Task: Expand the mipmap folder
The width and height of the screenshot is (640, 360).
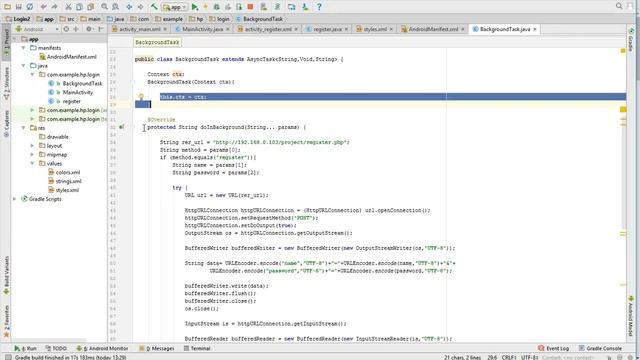Action: pyautogui.click(x=32, y=154)
